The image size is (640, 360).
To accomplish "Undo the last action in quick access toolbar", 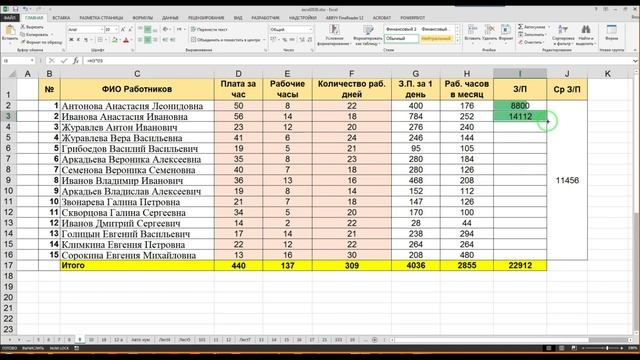I will (x=25, y=9).
